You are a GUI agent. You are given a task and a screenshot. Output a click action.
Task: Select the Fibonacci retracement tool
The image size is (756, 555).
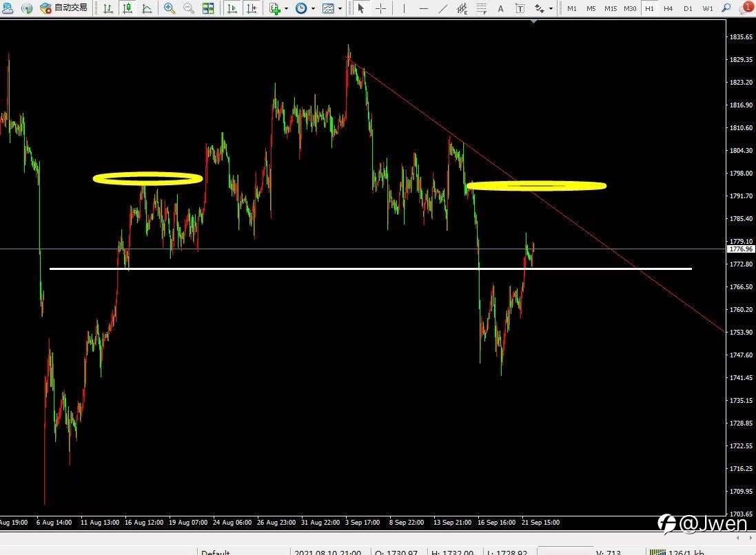point(481,8)
